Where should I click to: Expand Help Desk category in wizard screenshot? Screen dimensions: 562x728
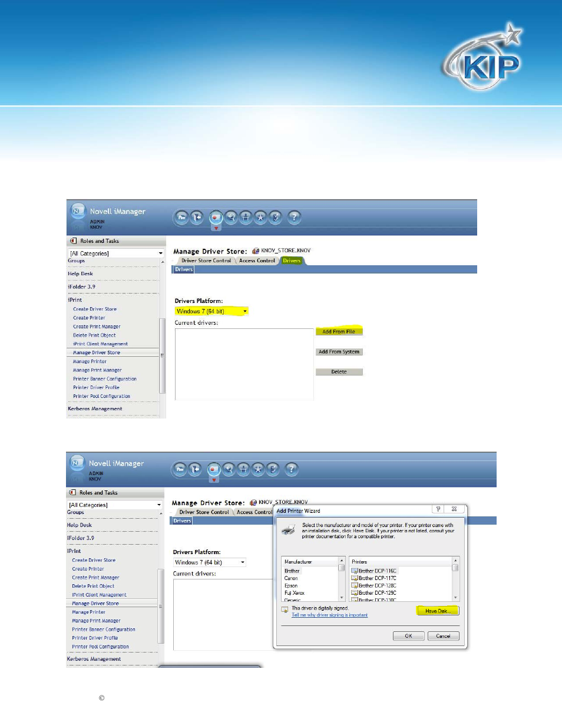[x=79, y=525]
